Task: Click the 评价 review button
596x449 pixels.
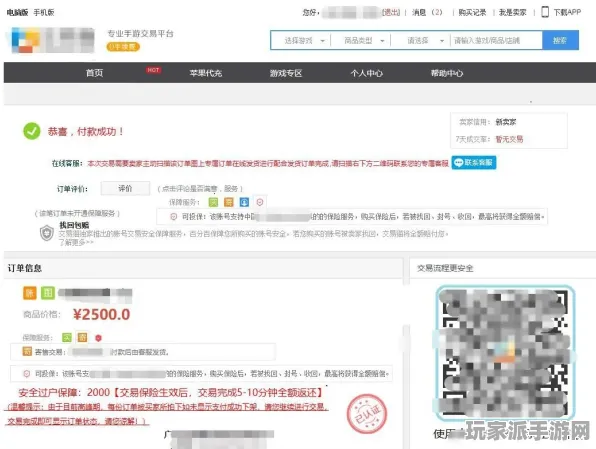Action: [125, 188]
